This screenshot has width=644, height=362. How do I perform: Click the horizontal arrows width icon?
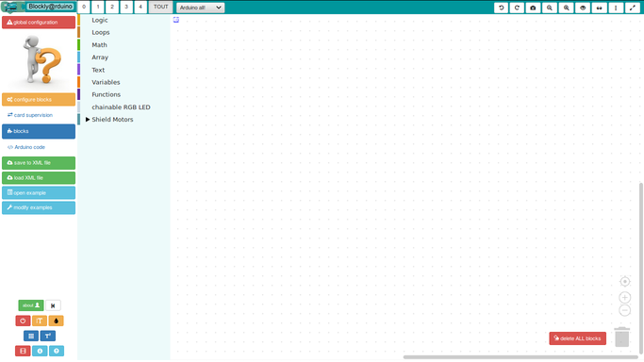[x=600, y=8]
